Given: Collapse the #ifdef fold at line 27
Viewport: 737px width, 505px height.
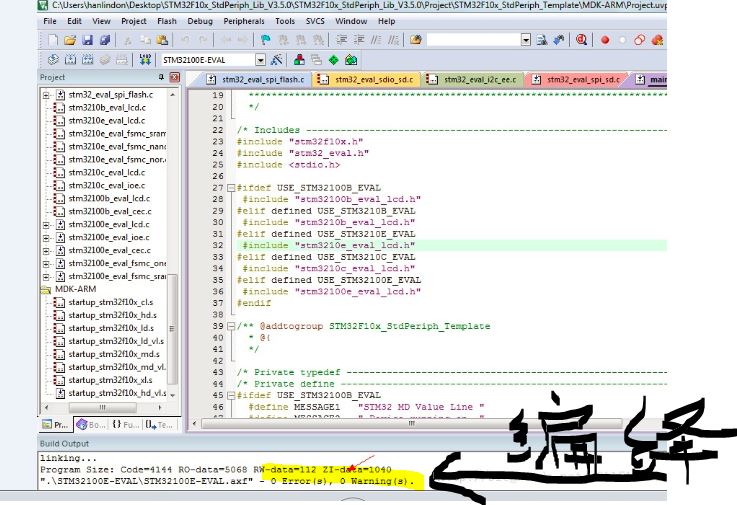Looking at the screenshot, I should 231,188.
